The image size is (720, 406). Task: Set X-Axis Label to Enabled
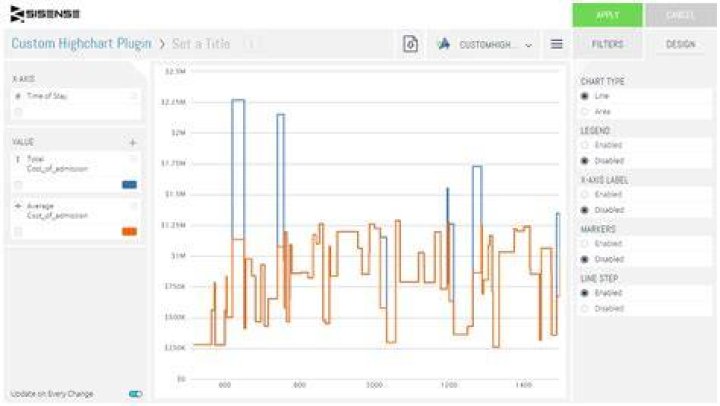(584, 194)
